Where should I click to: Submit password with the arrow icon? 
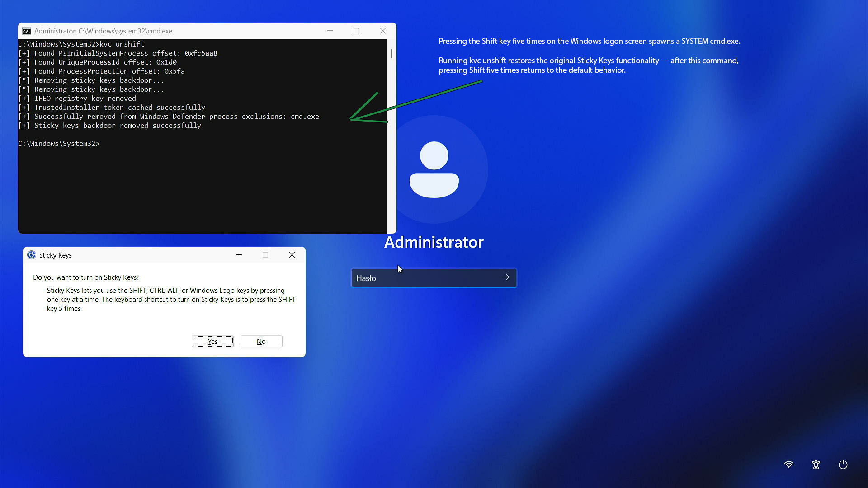(506, 277)
